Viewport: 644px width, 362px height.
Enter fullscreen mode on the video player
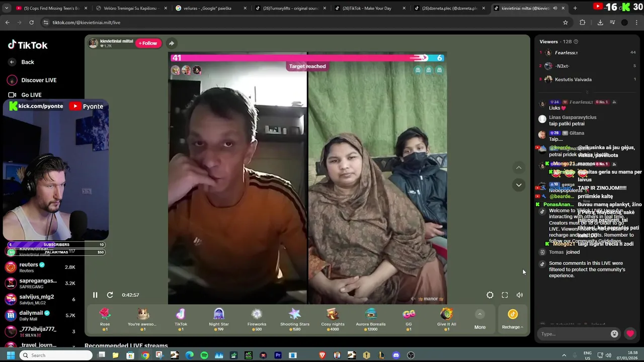click(505, 295)
